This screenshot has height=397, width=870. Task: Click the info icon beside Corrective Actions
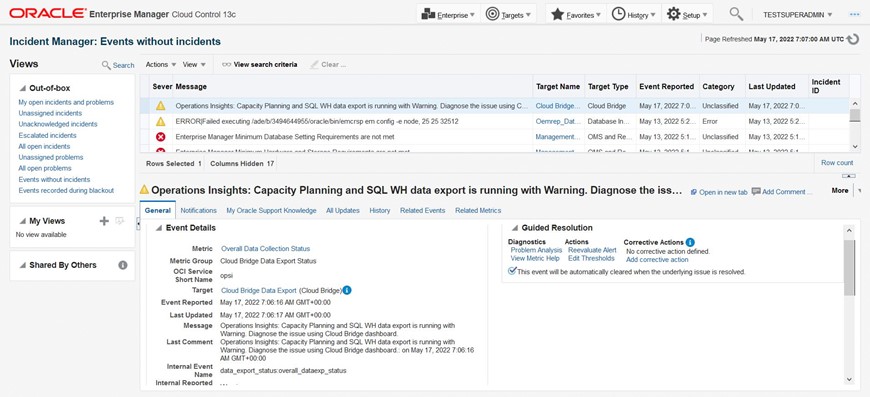coord(690,242)
